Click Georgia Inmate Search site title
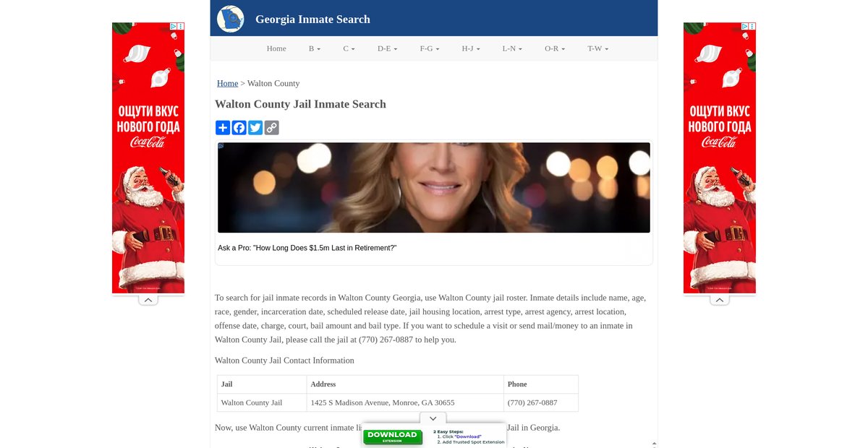Screen dimensions: 868x448 [x=312, y=20]
